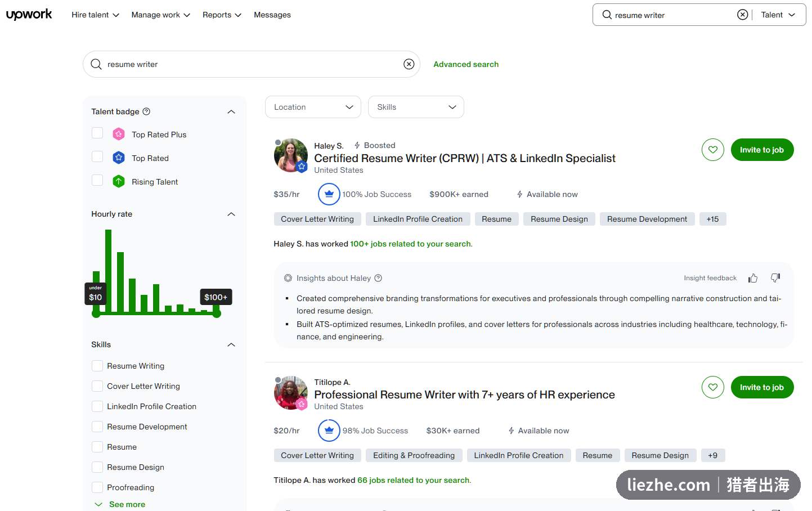The width and height of the screenshot is (812, 511).
Task: Enable the Resume Writing skill filter
Action: click(x=97, y=366)
